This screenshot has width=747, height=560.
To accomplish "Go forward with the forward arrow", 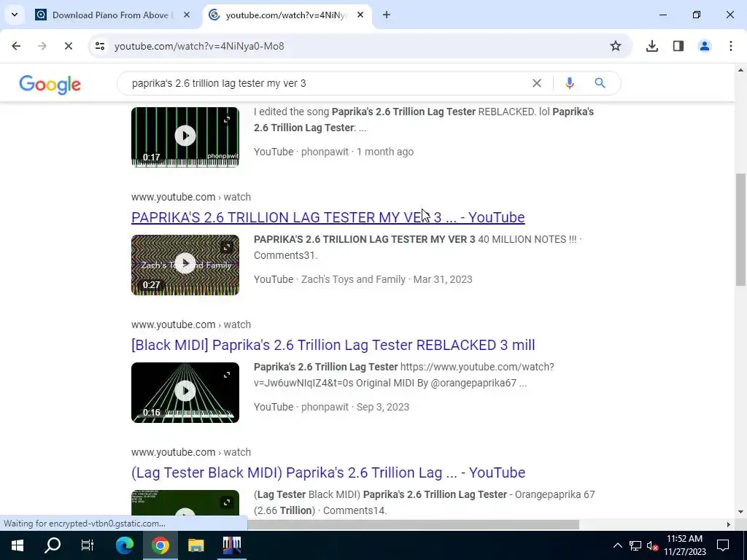I will click(x=42, y=46).
